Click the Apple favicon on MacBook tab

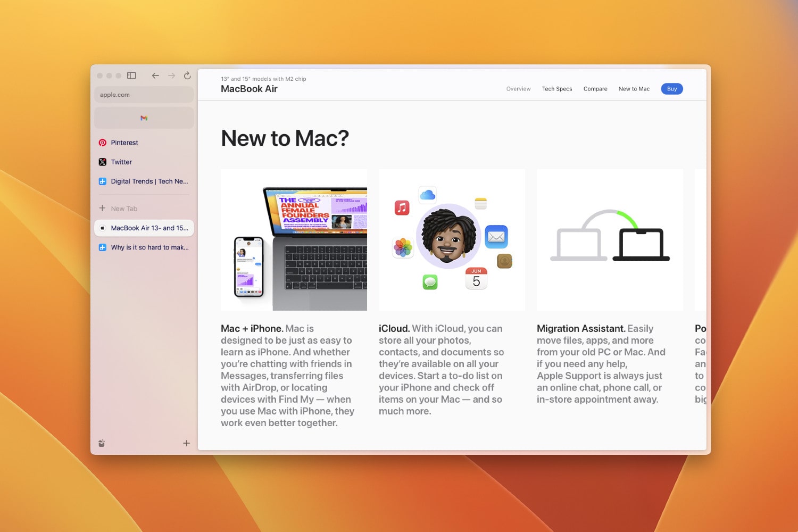click(103, 228)
